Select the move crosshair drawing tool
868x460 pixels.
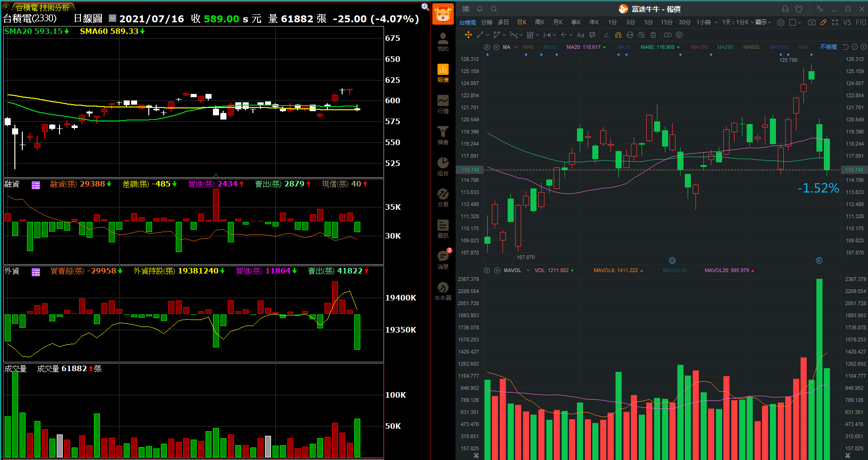(x=468, y=35)
